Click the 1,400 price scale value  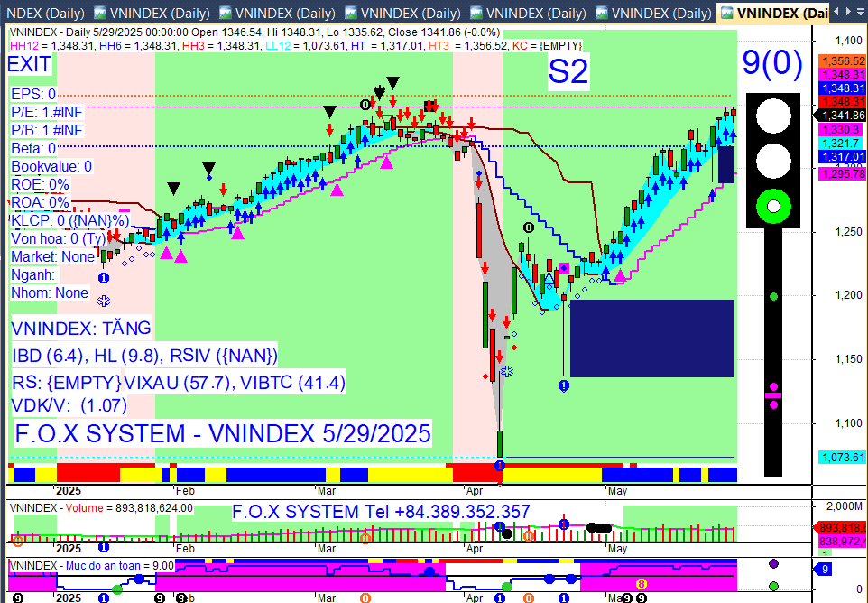[x=849, y=40]
